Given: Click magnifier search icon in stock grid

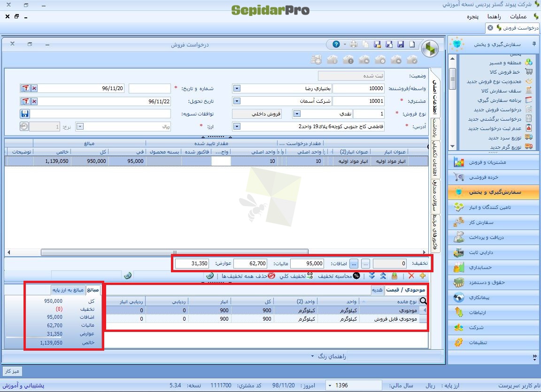Looking at the screenshot, I should click(423, 301).
